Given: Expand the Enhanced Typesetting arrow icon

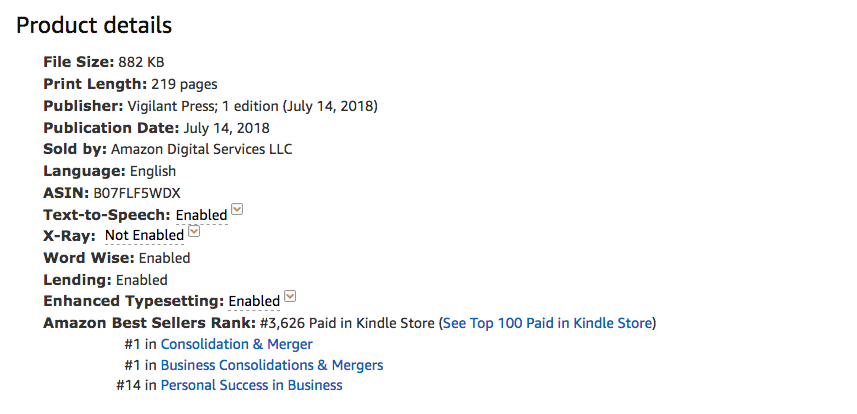Looking at the screenshot, I should 290,296.
